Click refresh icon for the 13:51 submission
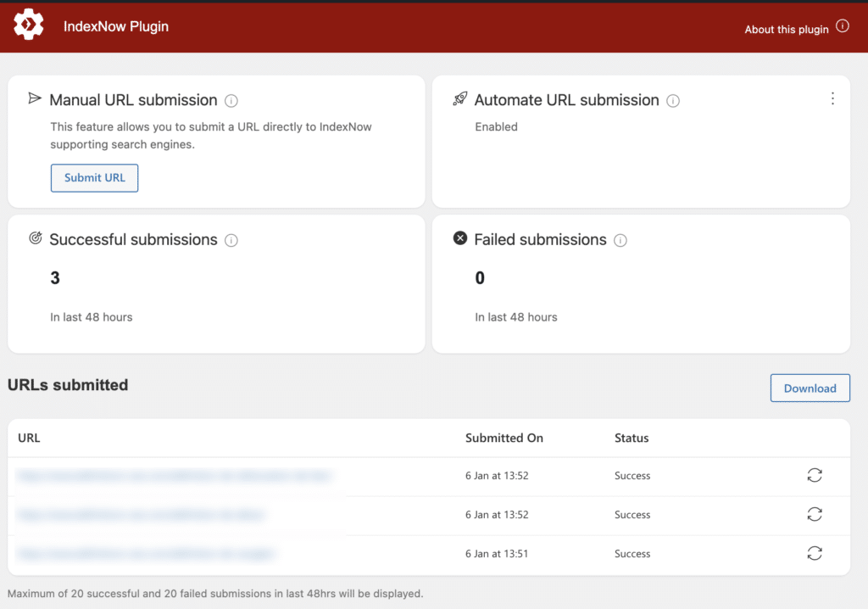Screen dimensions: 868x609 [814, 554]
